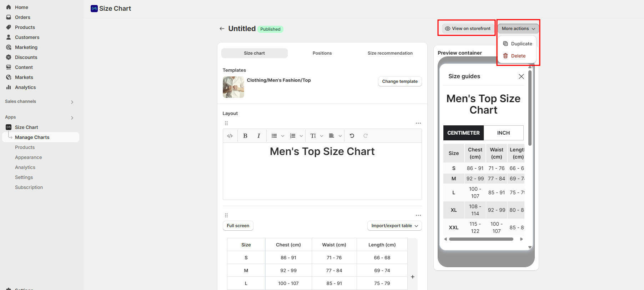Switch preview units to CENTIMETER
Screen dimensions: 644x290
pos(463,133)
